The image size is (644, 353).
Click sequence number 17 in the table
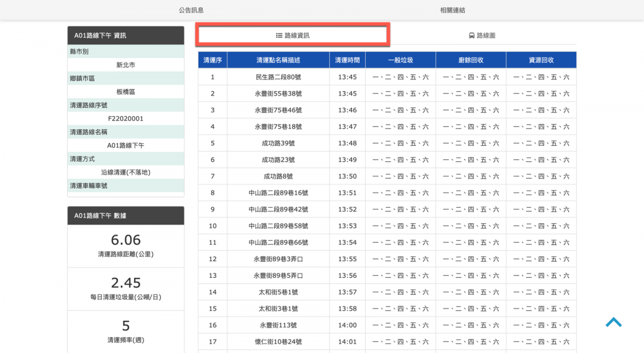point(213,342)
